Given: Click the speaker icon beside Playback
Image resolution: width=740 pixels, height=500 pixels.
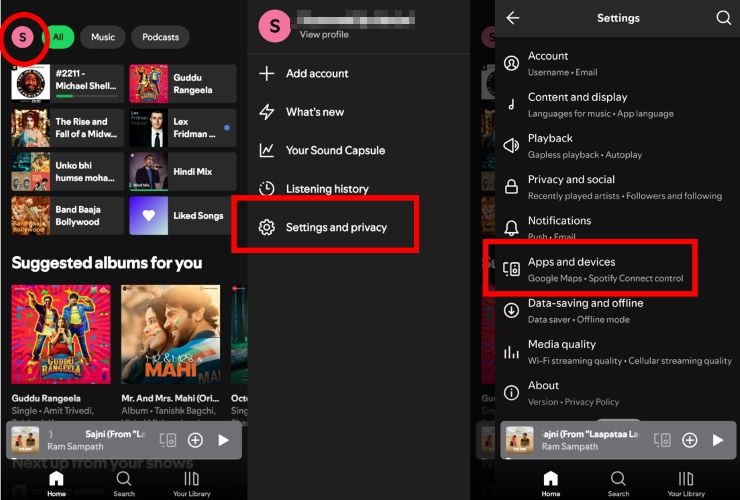Looking at the screenshot, I should (x=512, y=145).
